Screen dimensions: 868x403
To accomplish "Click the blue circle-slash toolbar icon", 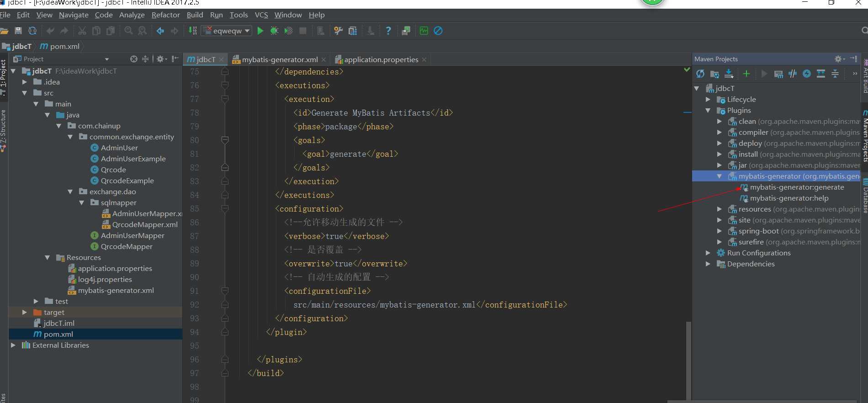I will pos(438,31).
